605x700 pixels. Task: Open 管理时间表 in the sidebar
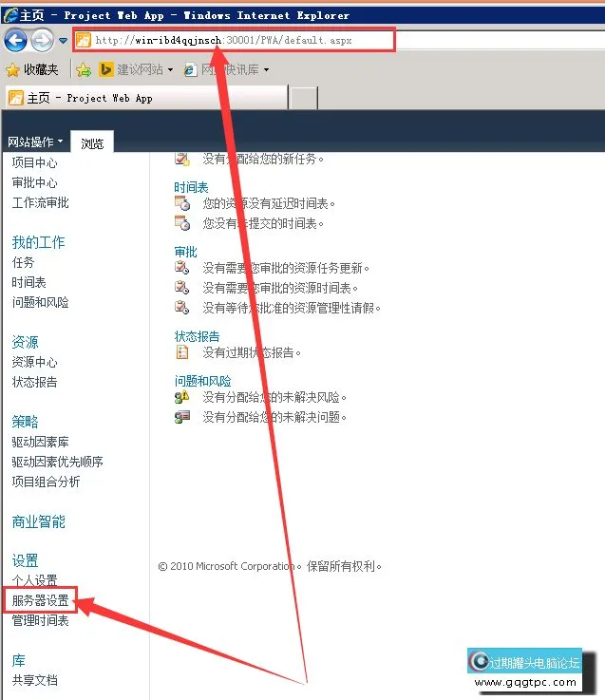pos(40,620)
